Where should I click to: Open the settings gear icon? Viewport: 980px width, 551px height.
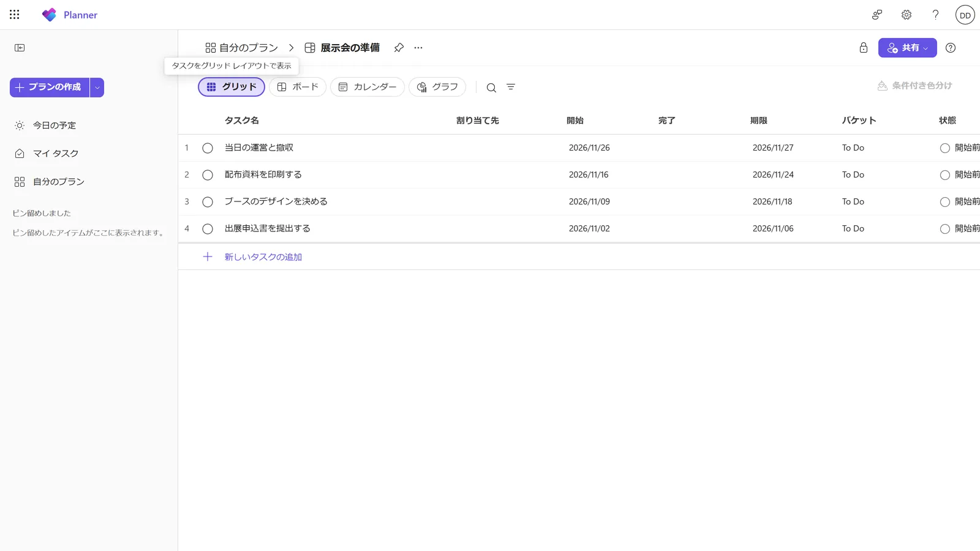tap(907, 15)
